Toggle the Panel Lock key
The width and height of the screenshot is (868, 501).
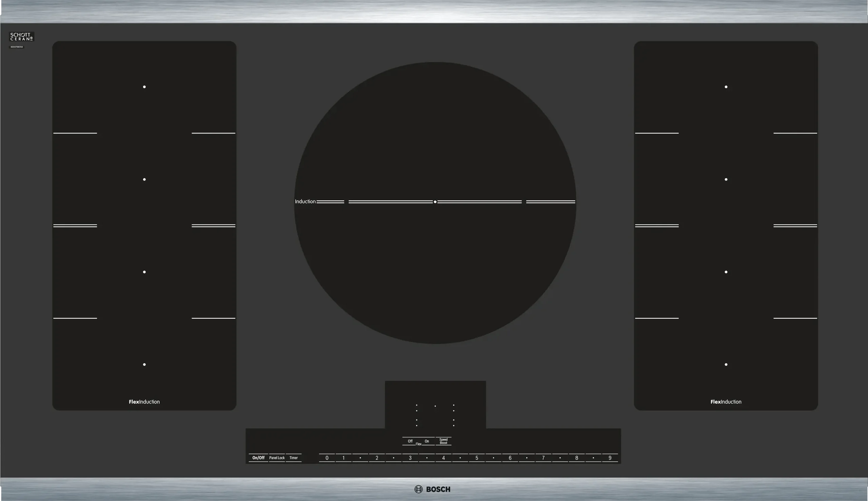click(x=277, y=458)
